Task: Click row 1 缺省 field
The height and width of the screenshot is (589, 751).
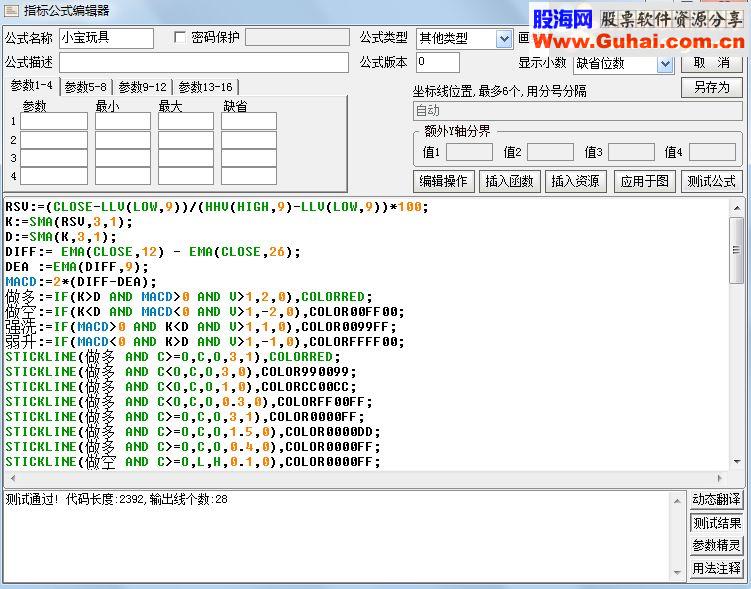Action: pyautogui.click(x=249, y=121)
